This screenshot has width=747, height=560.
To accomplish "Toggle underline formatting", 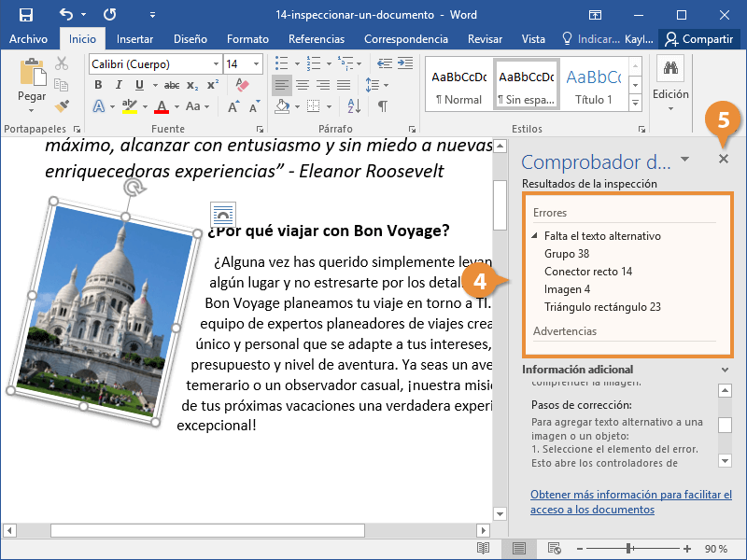I will 139,85.
